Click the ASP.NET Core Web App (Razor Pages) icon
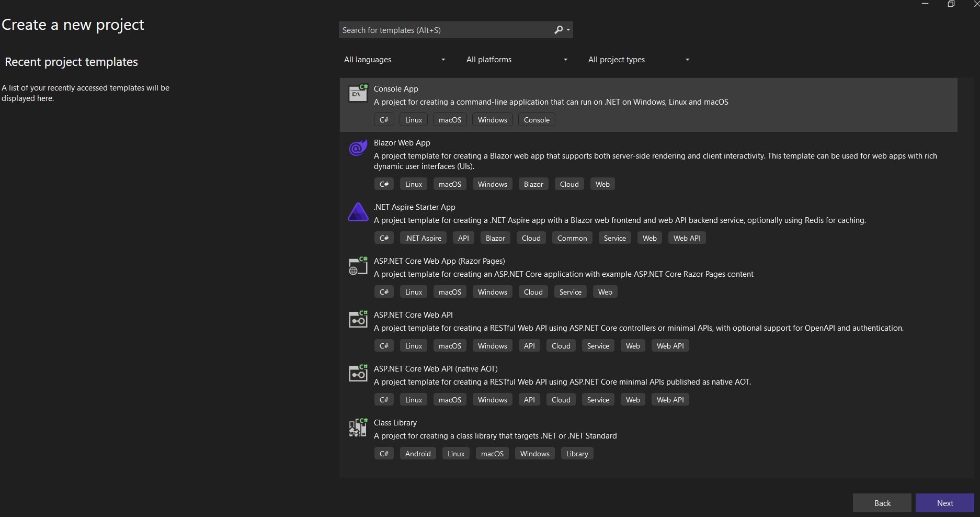The height and width of the screenshot is (517, 980). point(358,266)
